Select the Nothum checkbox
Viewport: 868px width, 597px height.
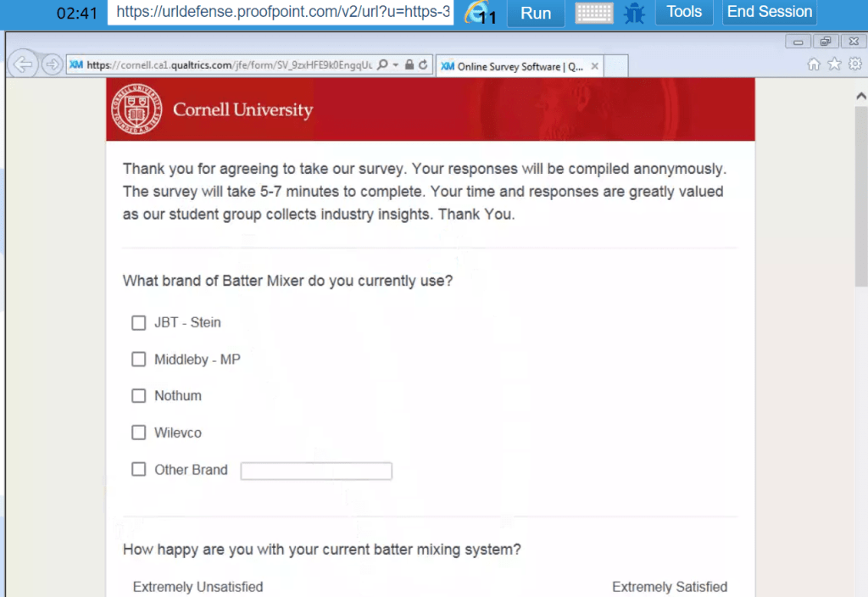tap(139, 396)
